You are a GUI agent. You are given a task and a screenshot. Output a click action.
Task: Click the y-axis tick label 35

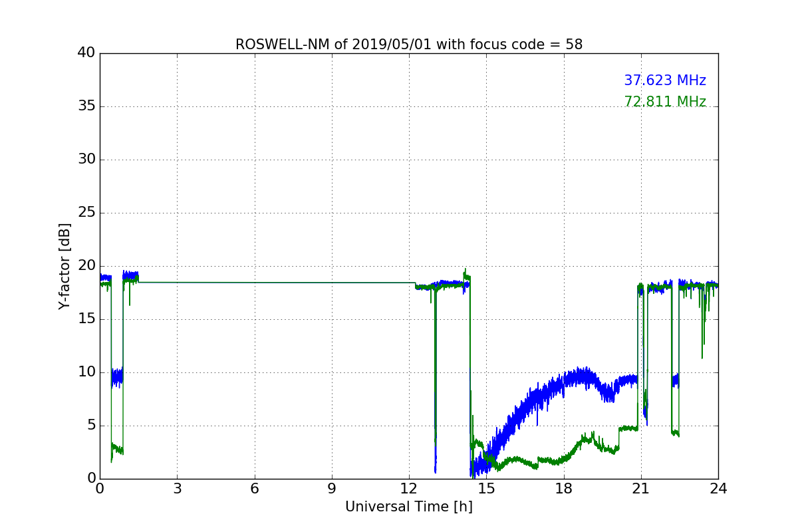(86, 106)
